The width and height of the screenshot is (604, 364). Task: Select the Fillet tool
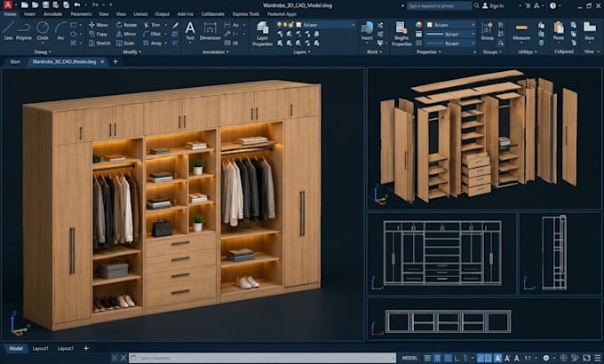tap(152, 34)
